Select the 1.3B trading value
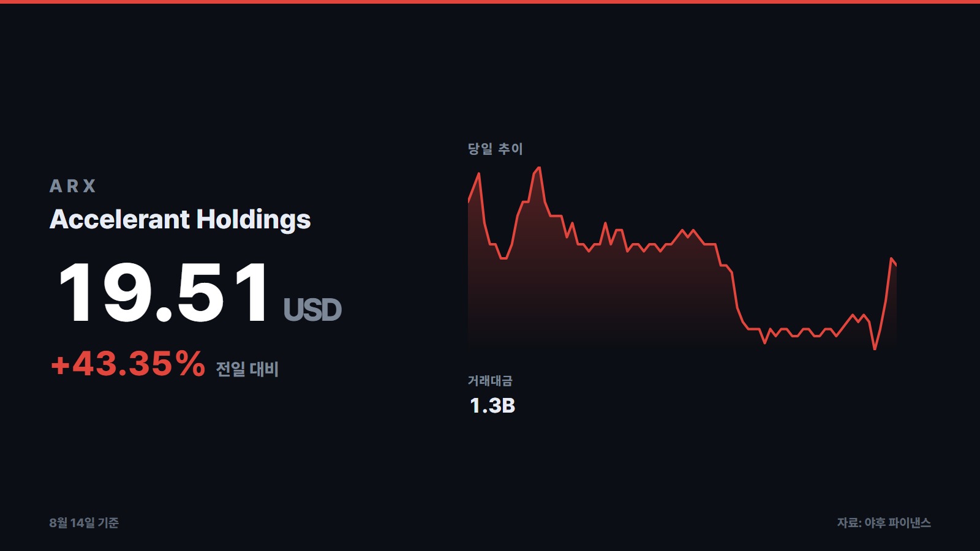The width and height of the screenshot is (980, 551). pyautogui.click(x=492, y=406)
